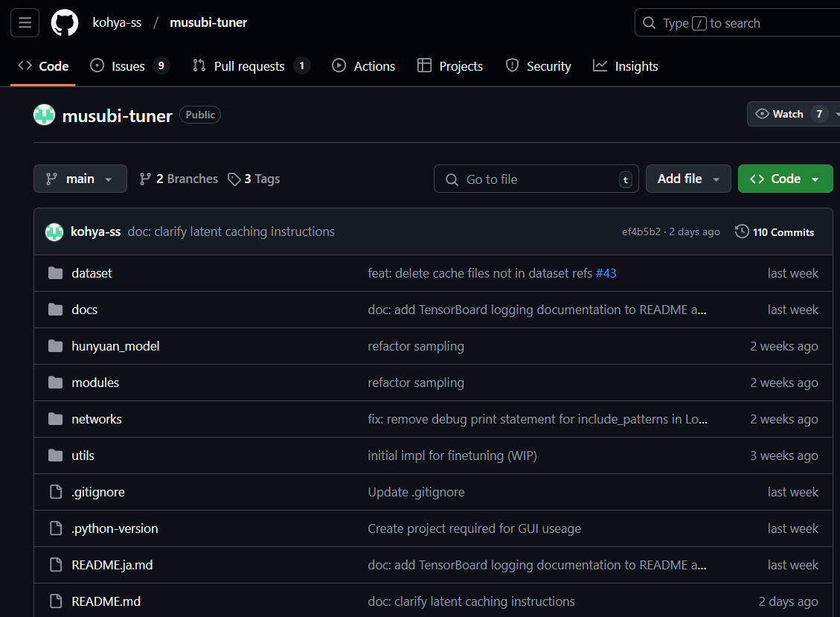840x617 pixels.
Task: Expand the green Code dropdown
Action: coord(785,179)
